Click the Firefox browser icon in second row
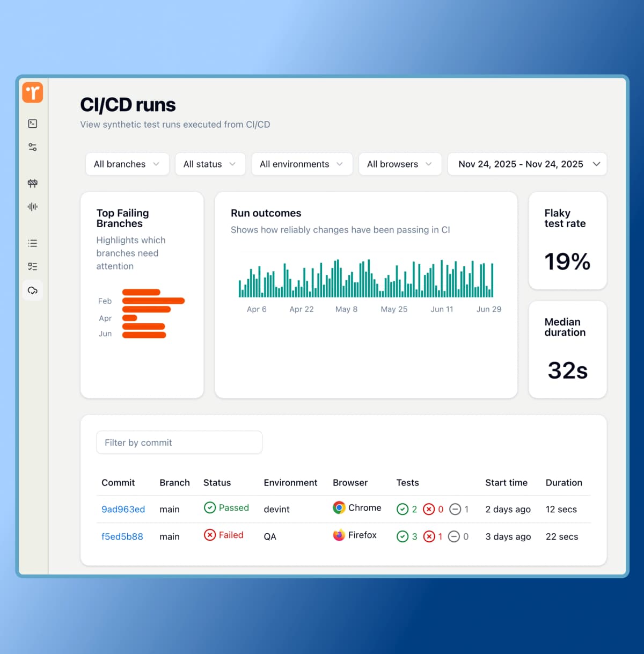Viewport: 644px width, 654px height. 339,535
